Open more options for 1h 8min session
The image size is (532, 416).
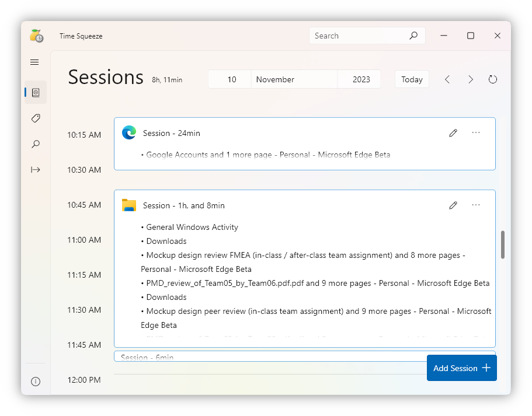(x=476, y=205)
